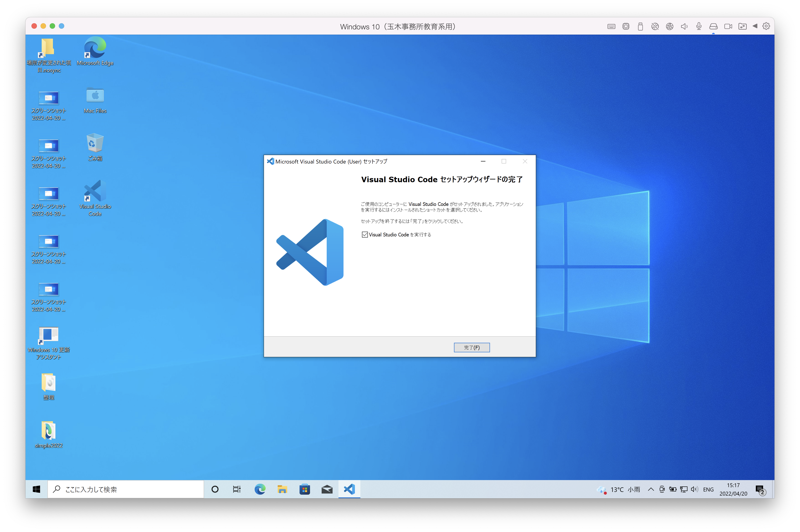
Task: Open the Windows Start menu
Action: tap(36, 489)
